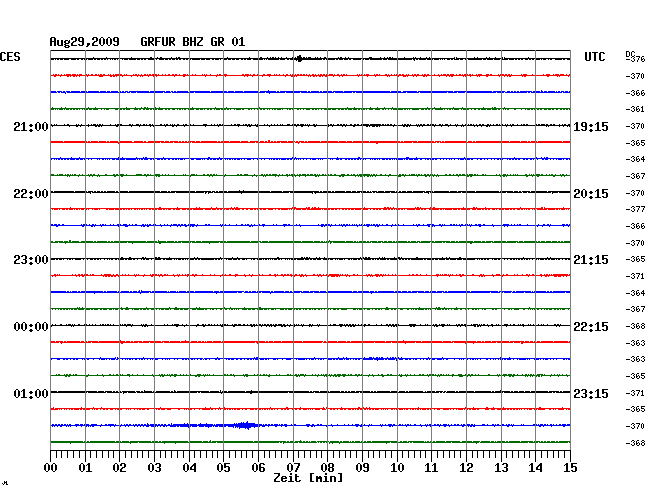This screenshot has height=494, width=650.
Task: Click minute tick label 14 on the axis
Action: [535, 468]
